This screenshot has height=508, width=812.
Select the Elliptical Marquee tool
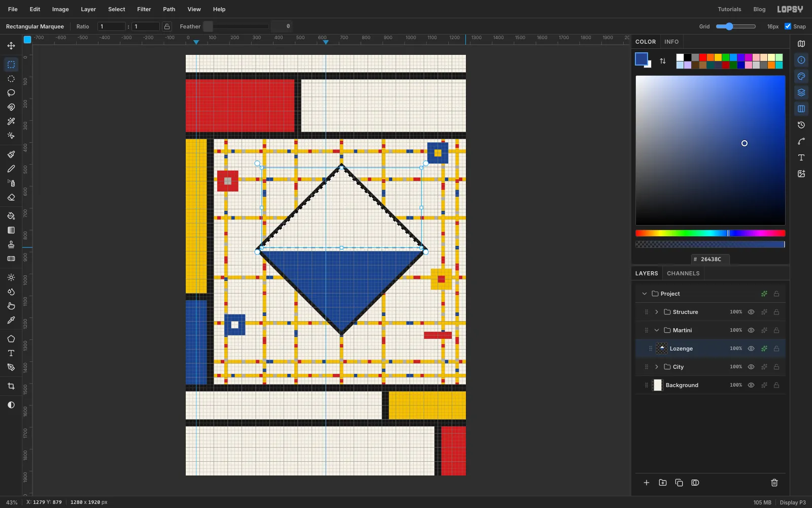11,79
